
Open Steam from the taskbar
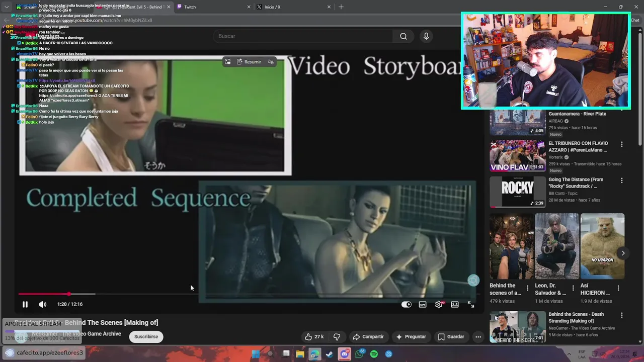pos(329,354)
